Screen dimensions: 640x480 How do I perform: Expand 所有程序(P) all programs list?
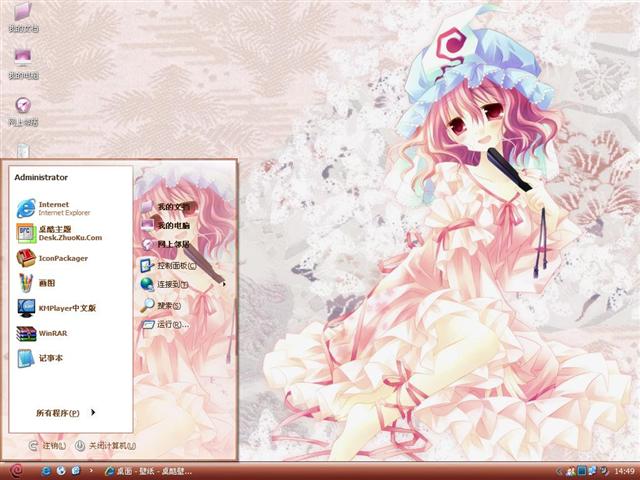(x=65, y=413)
